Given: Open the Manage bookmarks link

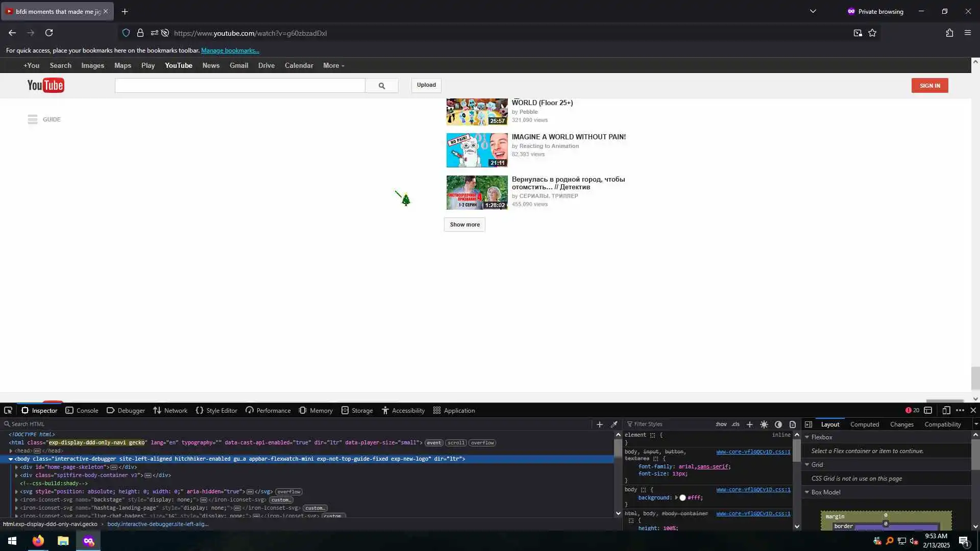Looking at the screenshot, I should (x=230, y=51).
